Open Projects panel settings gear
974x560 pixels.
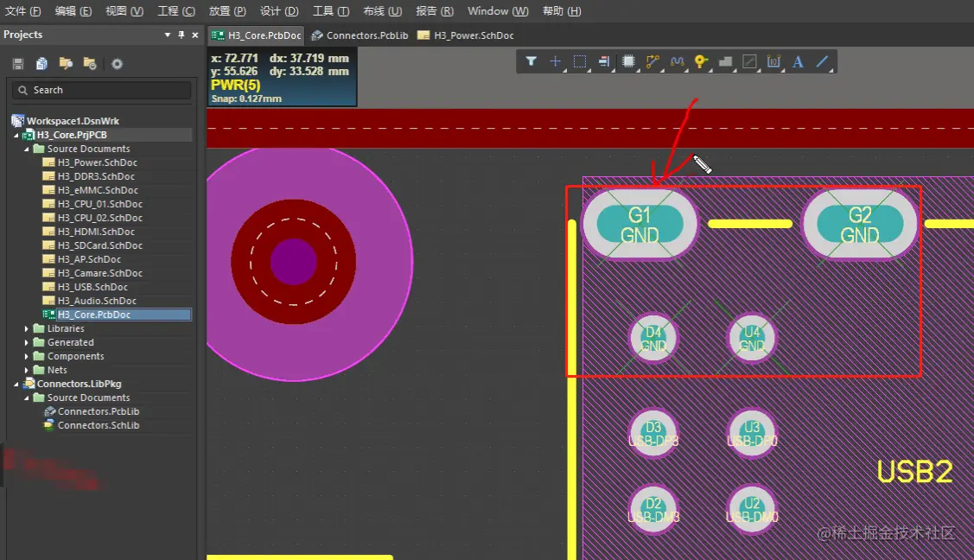[x=117, y=63]
